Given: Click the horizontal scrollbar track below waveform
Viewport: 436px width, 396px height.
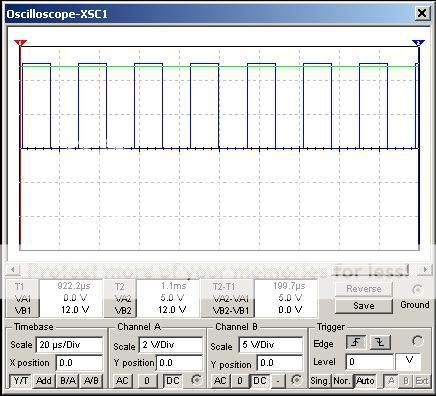Looking at the screenshot, I should click(x=219, y=269).
